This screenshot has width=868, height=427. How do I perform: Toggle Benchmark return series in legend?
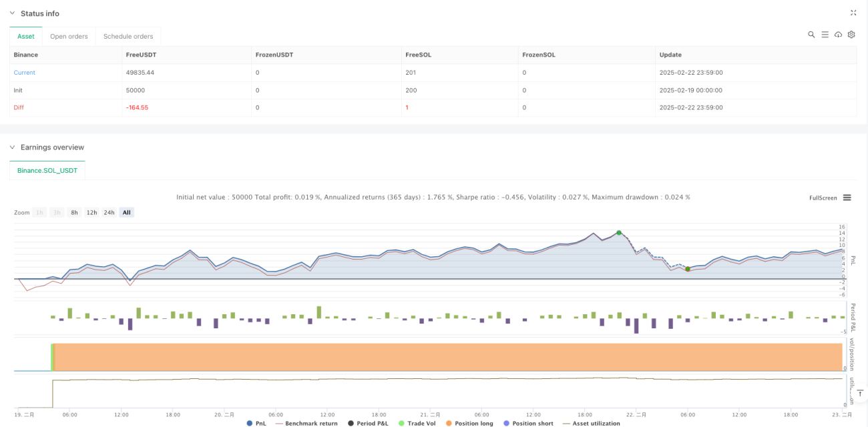306,423
